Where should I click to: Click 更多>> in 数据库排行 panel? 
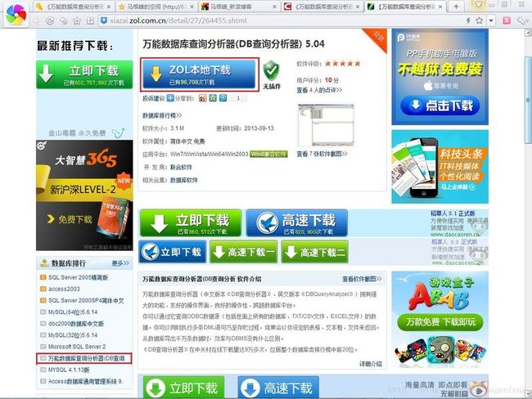(x=120, y=263)
